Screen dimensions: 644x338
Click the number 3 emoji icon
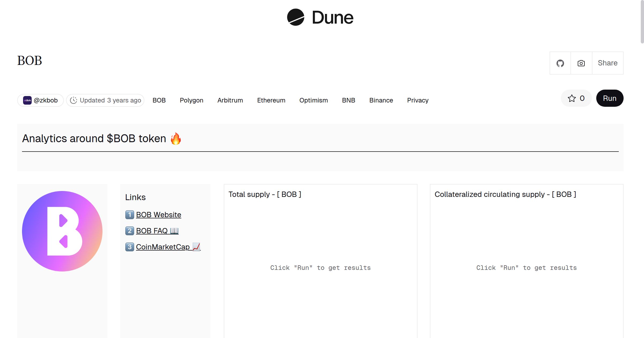click(130, 247)
